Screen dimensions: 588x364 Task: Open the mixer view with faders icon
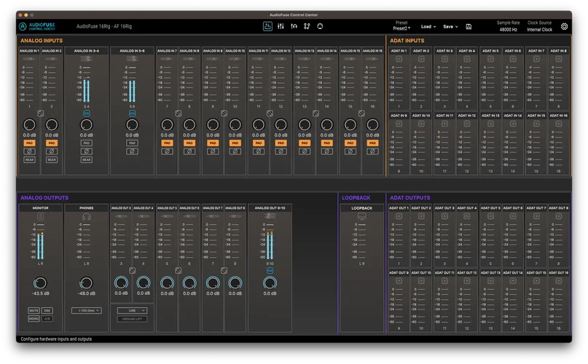tap(280, 26)
